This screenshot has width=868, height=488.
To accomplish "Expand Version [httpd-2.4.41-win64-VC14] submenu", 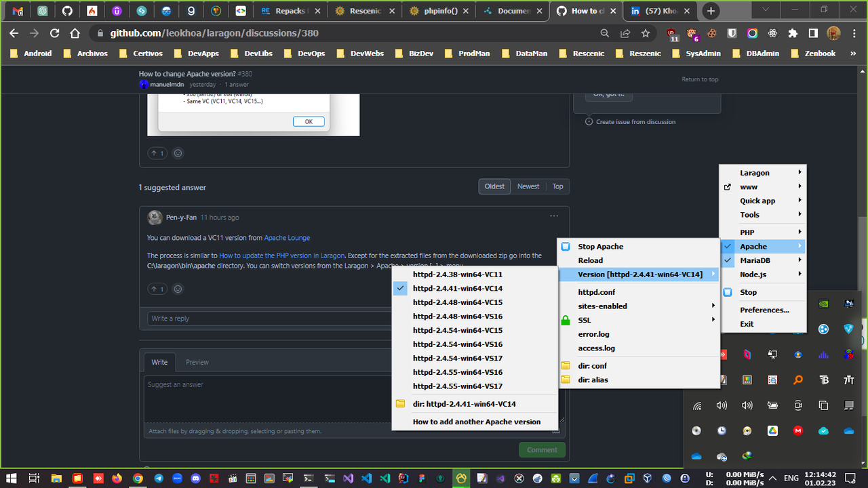I will (639, 274).
